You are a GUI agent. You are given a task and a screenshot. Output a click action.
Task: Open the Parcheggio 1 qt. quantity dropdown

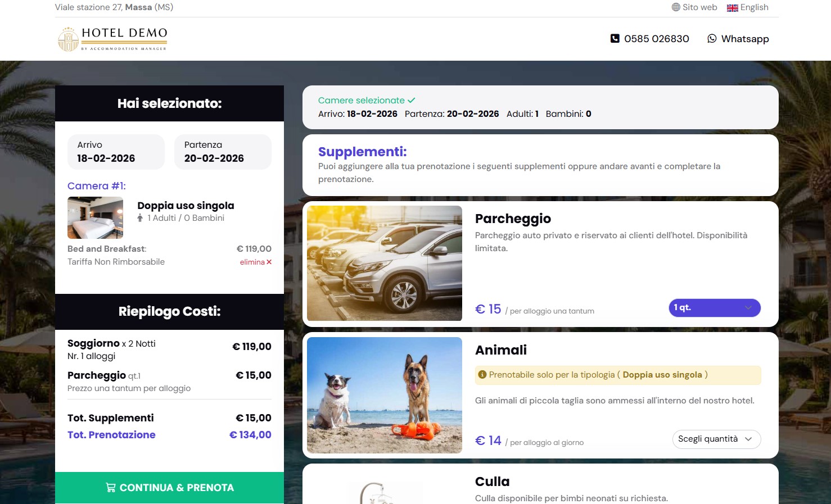[715, 308]
